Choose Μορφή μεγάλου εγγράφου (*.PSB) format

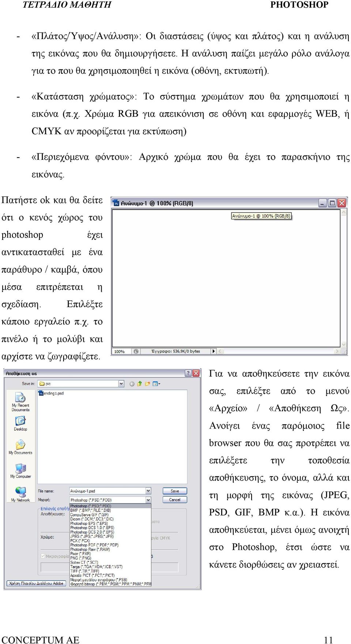(110, 580)
